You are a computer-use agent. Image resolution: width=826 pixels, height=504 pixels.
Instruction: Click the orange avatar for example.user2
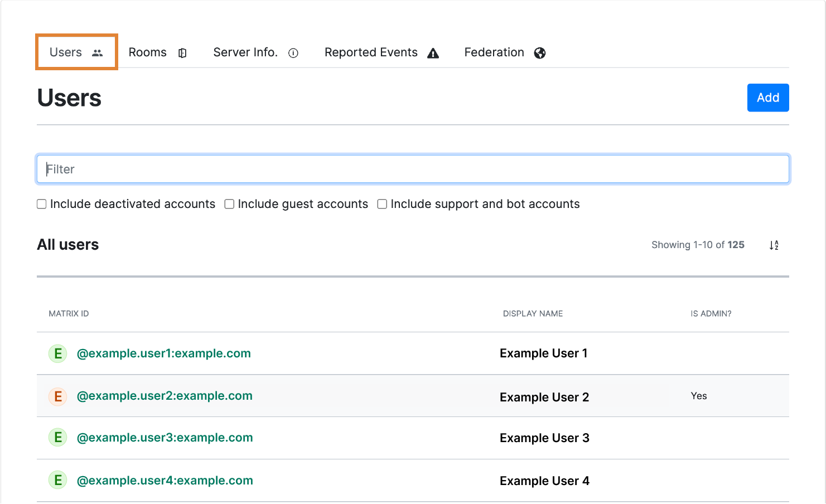click(x=58, y=396)
